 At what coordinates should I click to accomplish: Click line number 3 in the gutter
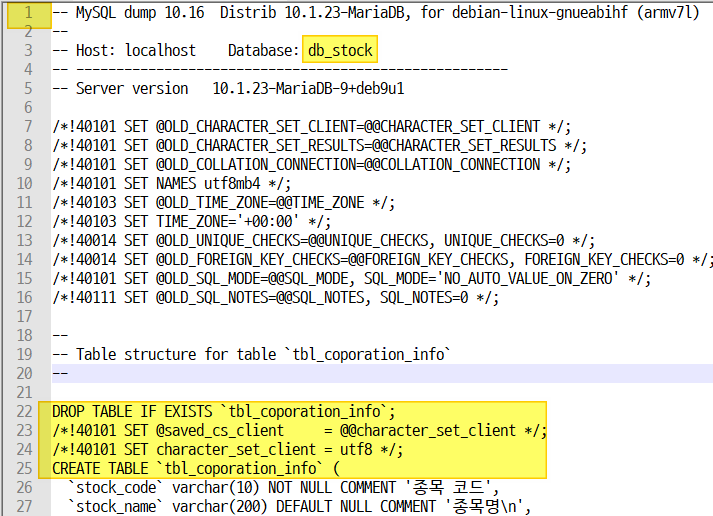pos(28,50)
